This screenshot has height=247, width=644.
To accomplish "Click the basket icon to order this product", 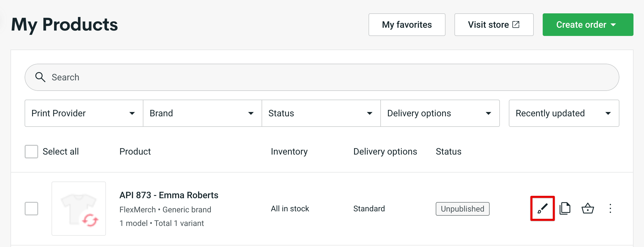I will [x=588, y=208].
